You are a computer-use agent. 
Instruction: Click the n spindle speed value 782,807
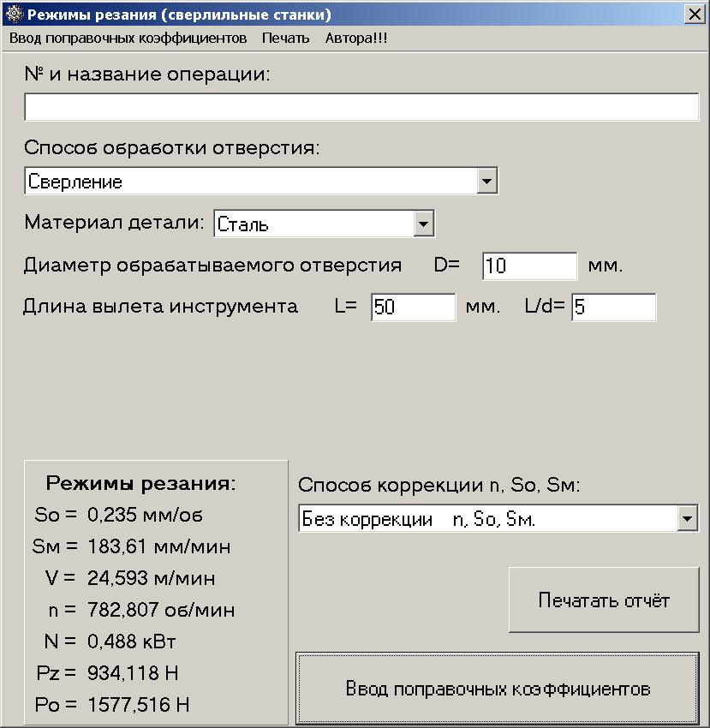click(x=161, y=611)
